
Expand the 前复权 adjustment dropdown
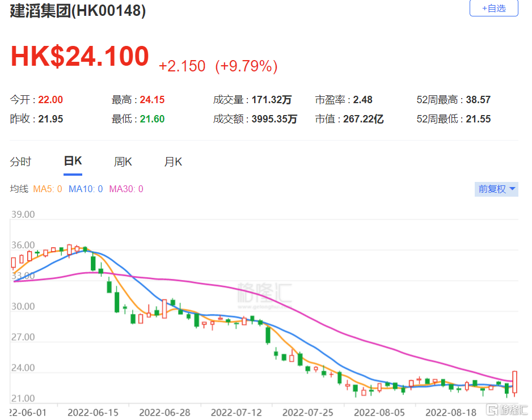click(496, 189)
